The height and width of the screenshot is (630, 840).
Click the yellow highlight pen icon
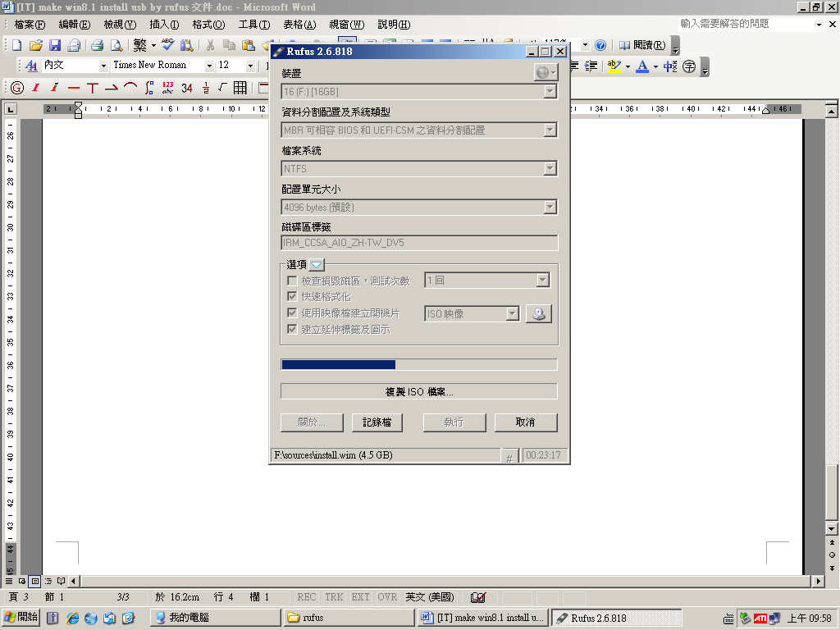(614, 66)
